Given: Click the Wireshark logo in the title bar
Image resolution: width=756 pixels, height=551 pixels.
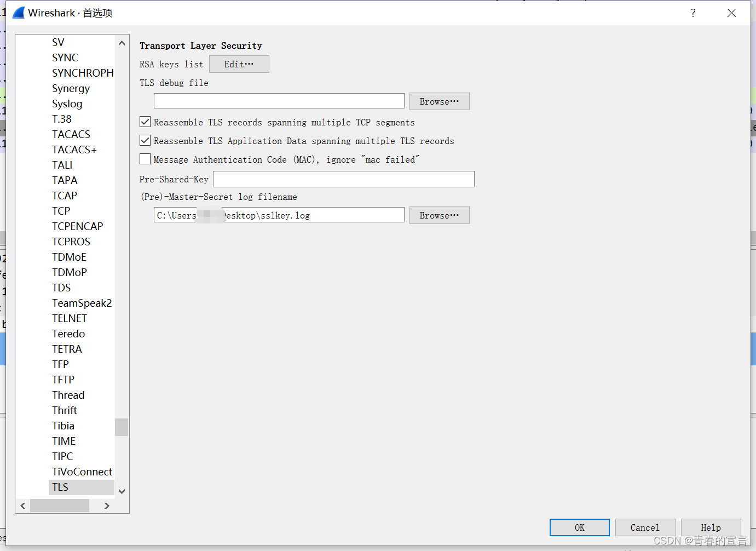Looking at the screenshot, I should [18, 12].
